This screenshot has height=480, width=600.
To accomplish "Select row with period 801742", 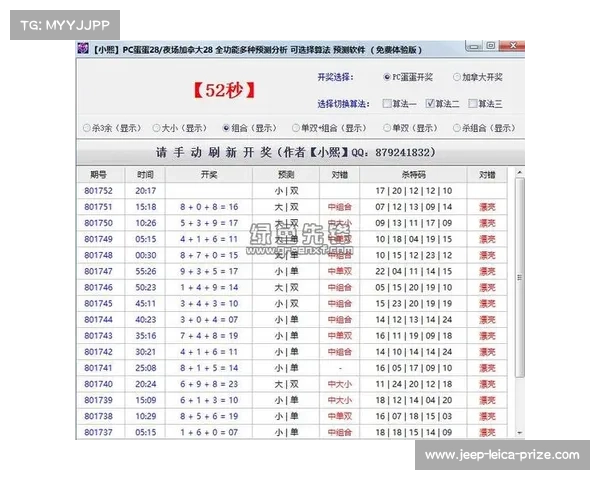I will click(x=292, y=352).
